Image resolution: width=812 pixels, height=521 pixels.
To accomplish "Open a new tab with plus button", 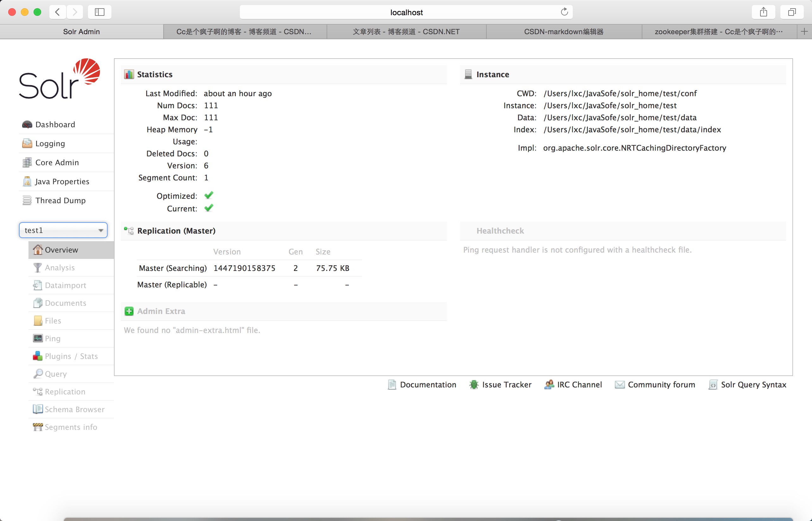I will (804, 32).
